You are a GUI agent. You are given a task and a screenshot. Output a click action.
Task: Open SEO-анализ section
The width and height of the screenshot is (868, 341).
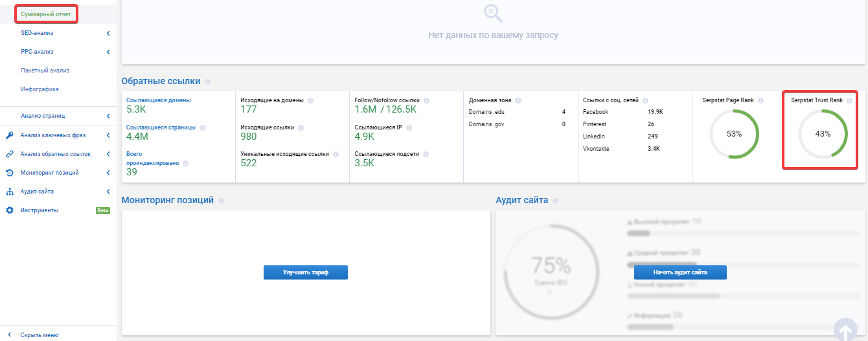pyautogui.click(x=37, y=33)
